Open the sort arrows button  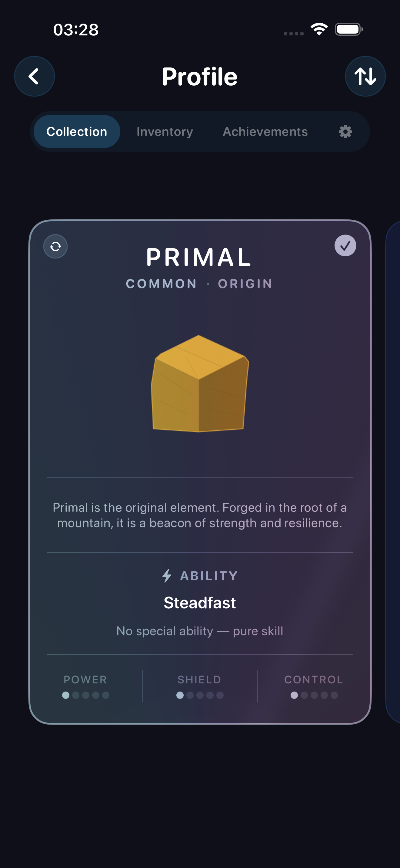(365, 77)
